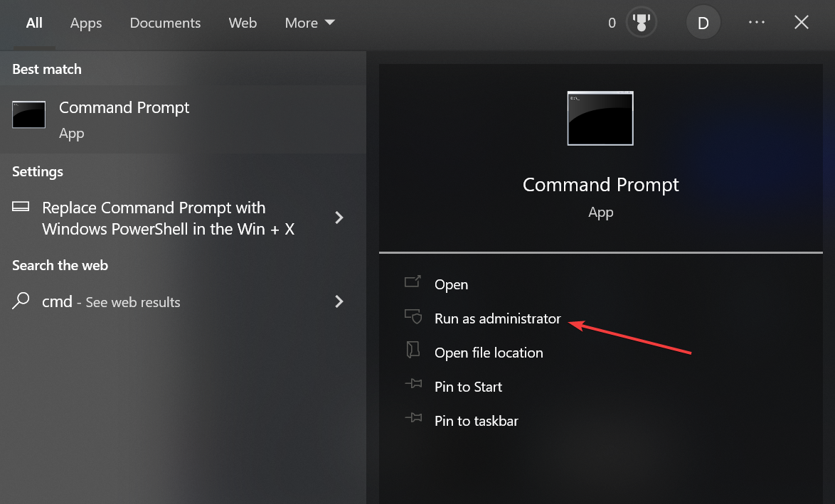Click the shield icon for Run as administrator
Viewport: 835px width, 504px height.
[413, 316]
